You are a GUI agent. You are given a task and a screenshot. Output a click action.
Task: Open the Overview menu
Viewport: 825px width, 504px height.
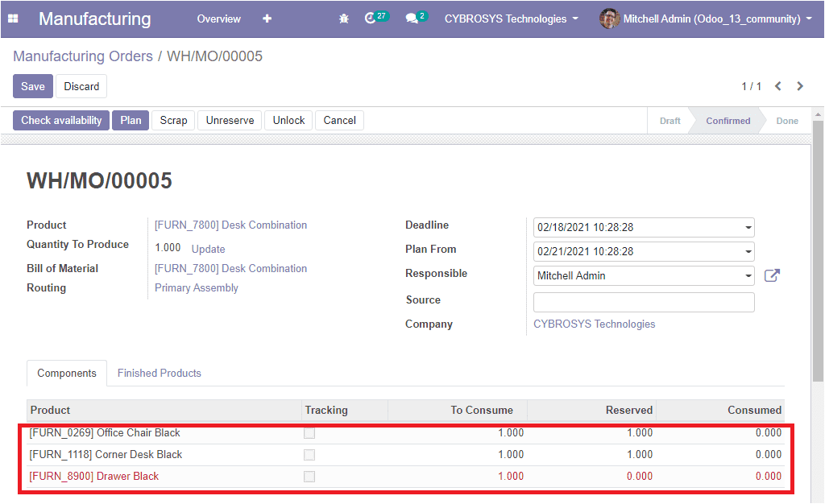(219, 19)
